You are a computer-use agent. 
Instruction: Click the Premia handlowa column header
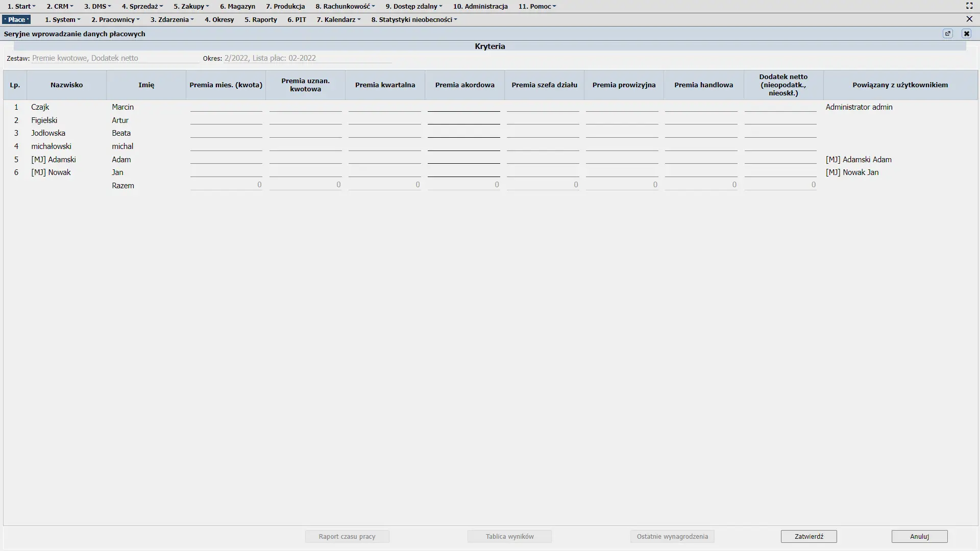(703, 85)
